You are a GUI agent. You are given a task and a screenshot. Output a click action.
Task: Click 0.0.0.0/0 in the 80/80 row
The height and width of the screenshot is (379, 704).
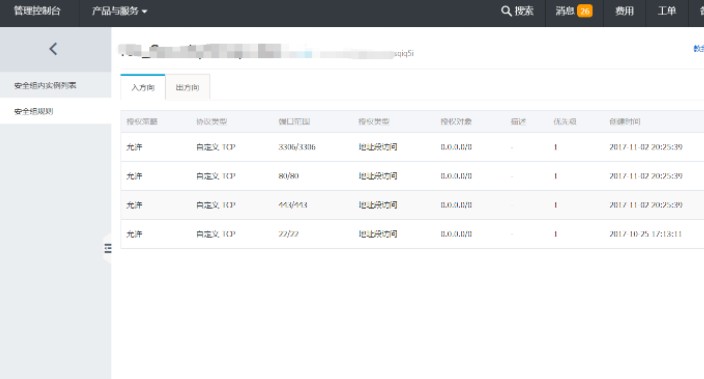(x=456, y=176)
